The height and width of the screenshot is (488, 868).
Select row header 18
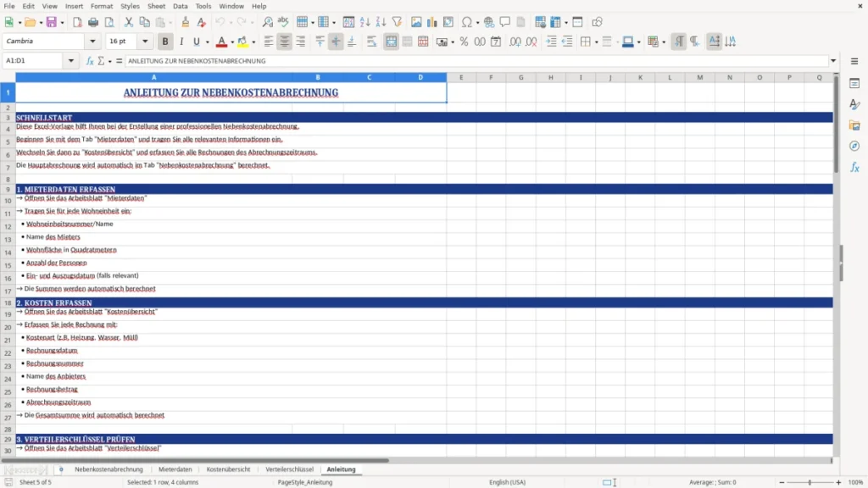point(8,303)
